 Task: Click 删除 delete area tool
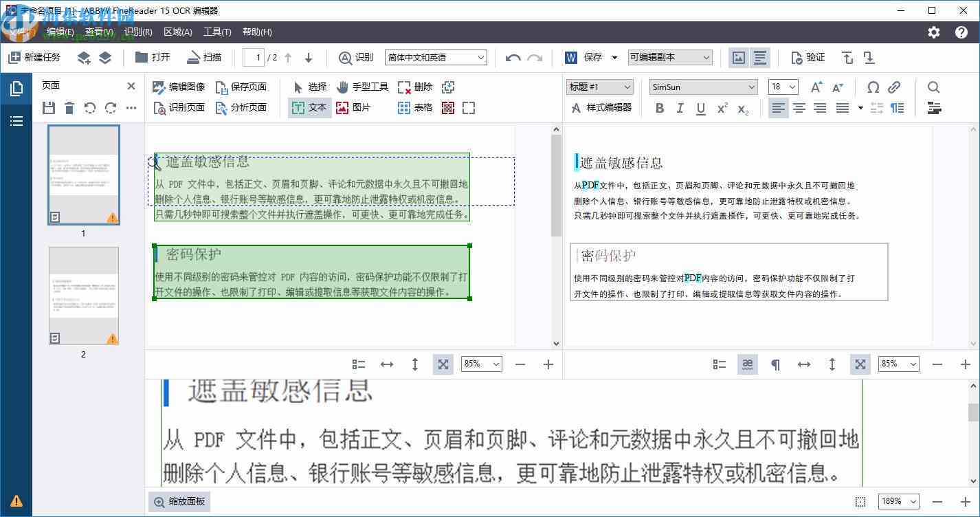pyautogui.click(x=415, y=87)
